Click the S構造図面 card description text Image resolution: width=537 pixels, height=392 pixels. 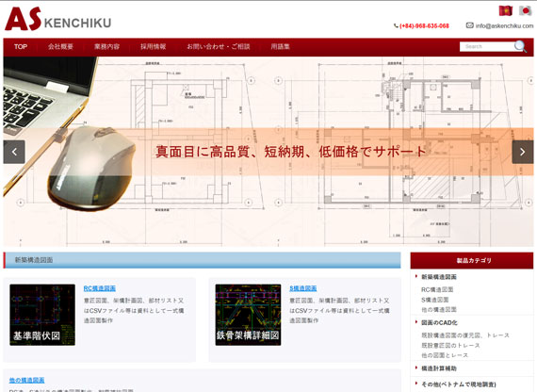[339, 310]
